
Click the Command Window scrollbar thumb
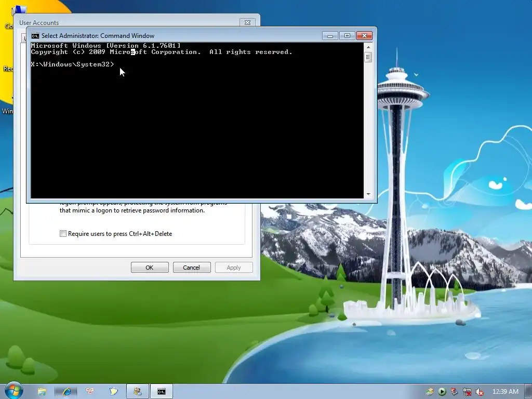pyautogui.click(x=368, y=57)
